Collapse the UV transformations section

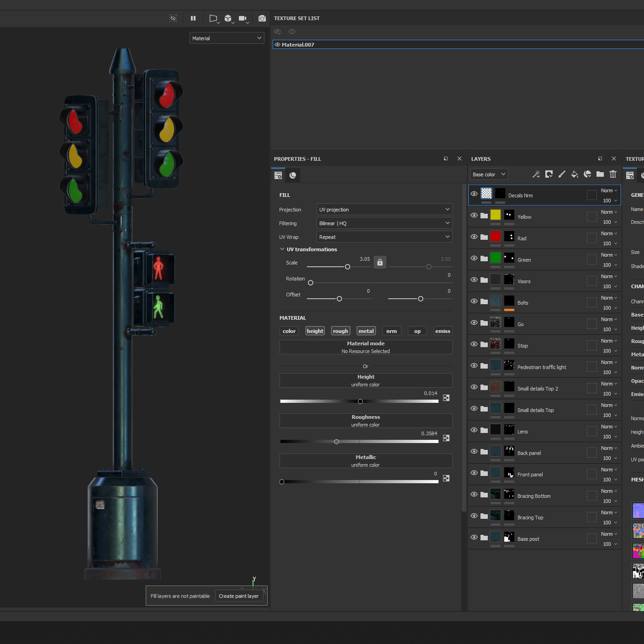(282, 249)
